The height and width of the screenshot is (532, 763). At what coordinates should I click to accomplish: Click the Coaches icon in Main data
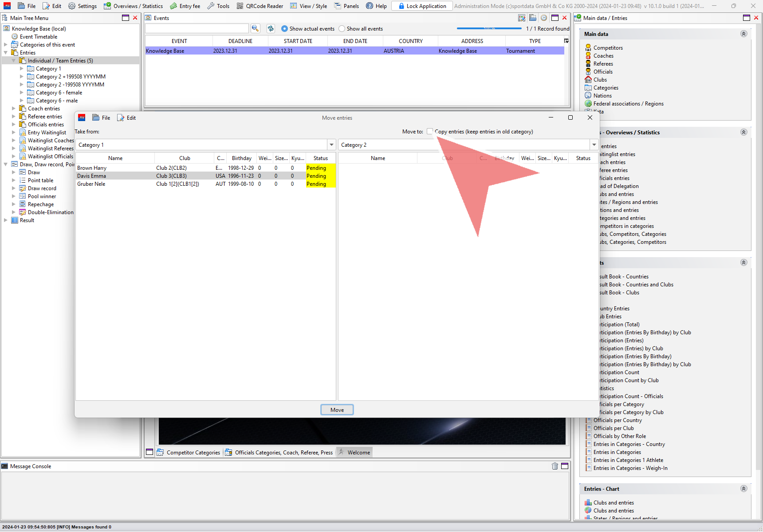[x=588, y=55]
